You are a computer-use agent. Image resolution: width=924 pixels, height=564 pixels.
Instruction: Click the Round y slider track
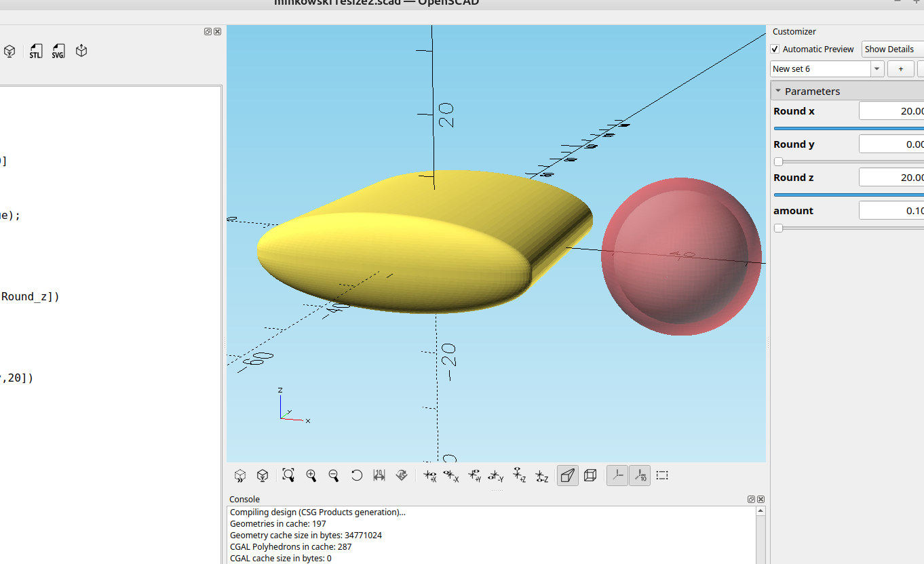(848, 161)
